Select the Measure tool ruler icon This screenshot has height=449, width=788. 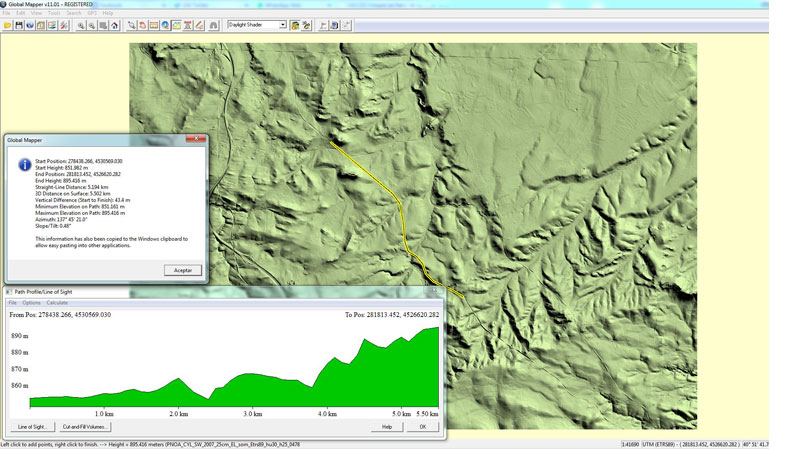coord(154,25)
